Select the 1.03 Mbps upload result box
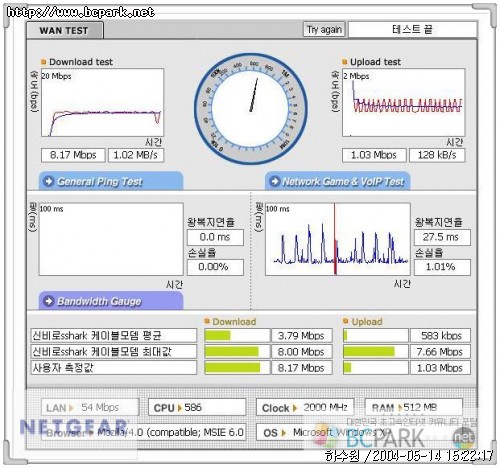Image resolution: width=500 pixels, height=468 pixels. (374, 155)
